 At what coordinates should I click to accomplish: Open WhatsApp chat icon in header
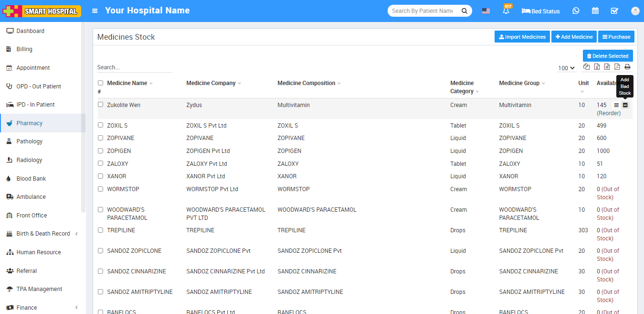[576, 11]
